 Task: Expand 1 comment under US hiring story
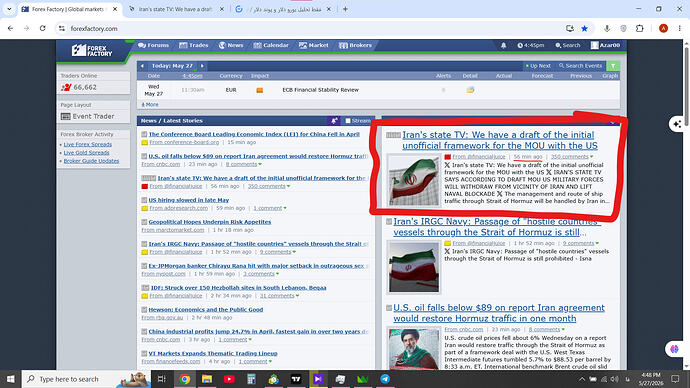tap(269, 208)
